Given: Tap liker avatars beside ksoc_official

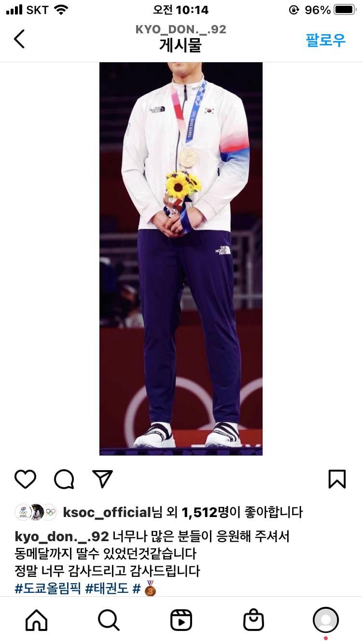Looking at the screenshot, I should (x=36, y=512).
